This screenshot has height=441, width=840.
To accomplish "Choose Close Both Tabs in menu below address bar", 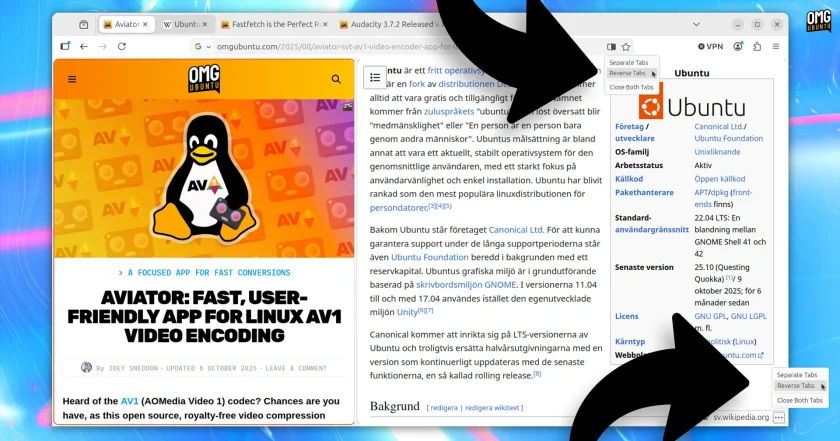I will tap(631, 87).
